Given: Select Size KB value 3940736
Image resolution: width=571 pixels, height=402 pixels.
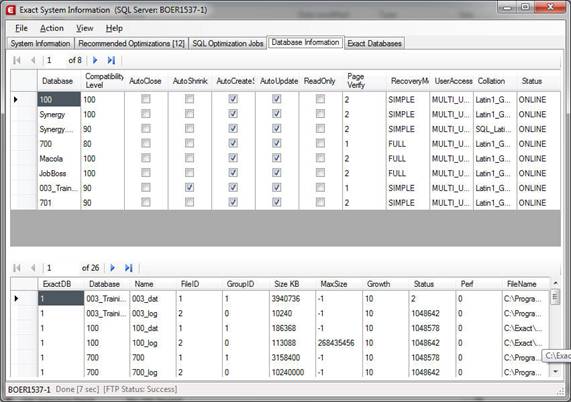Looking at the screenshot, I should click(292, 299).
